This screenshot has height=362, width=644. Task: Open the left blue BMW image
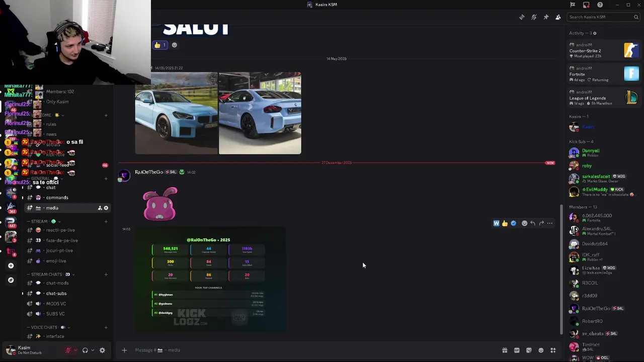point(176,113)
